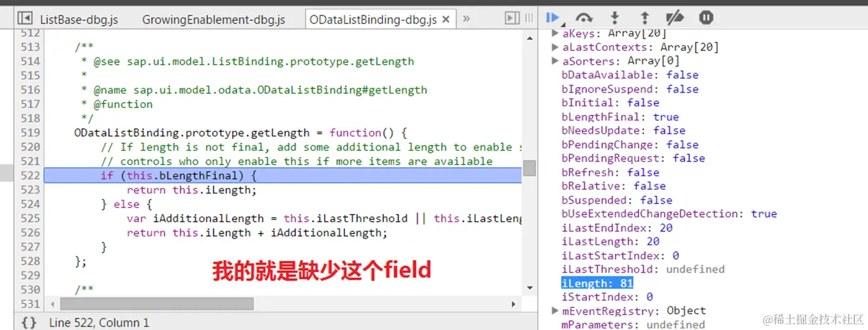Select iLastStartIndex: 0 property
This screenshot has height=330, width=868.
620,256
